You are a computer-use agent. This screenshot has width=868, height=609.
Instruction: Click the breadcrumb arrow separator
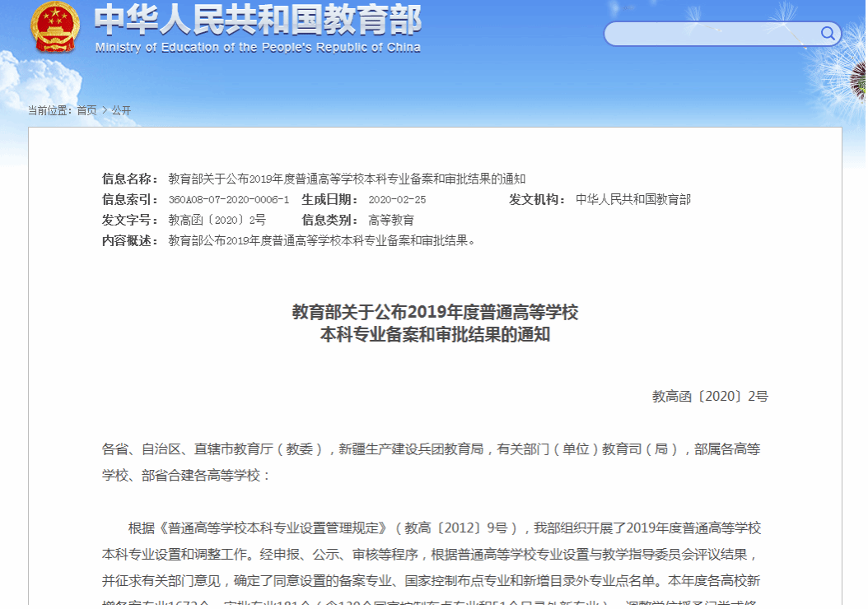click(104, 110)
